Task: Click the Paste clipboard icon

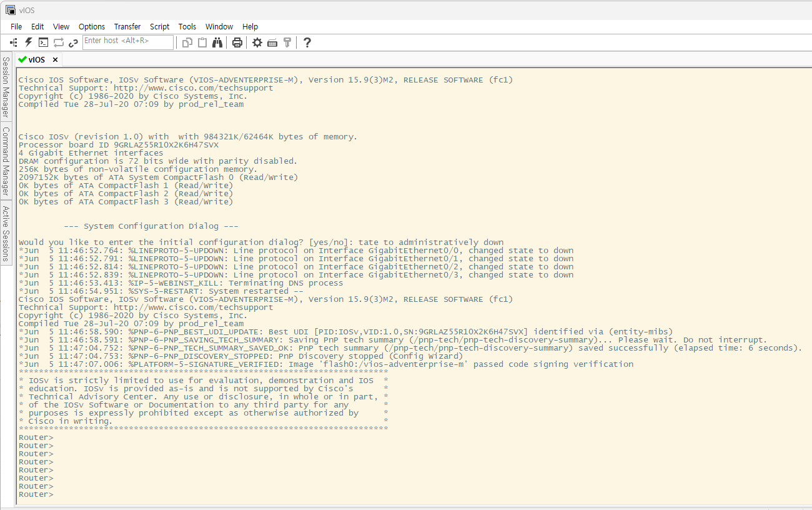Action: click(202, 42)
